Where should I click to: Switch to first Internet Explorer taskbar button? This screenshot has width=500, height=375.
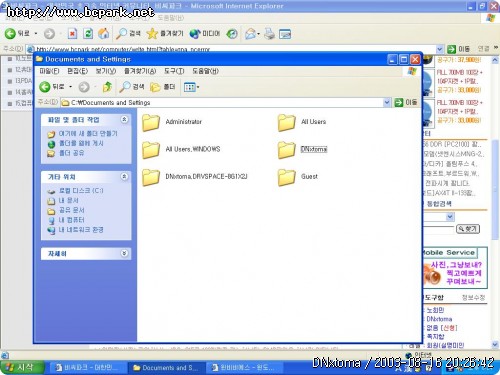tap(87, 368)
